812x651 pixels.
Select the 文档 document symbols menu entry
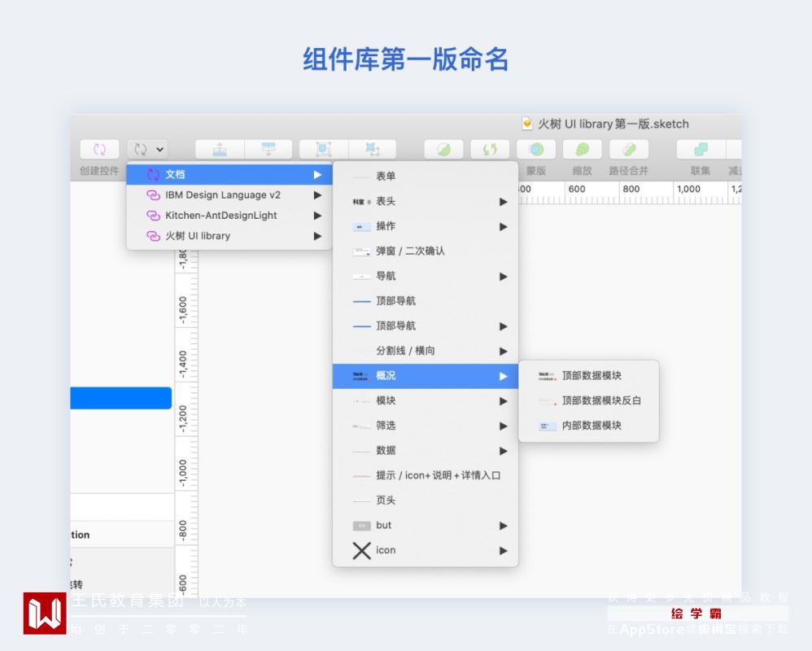click(229, 174)
